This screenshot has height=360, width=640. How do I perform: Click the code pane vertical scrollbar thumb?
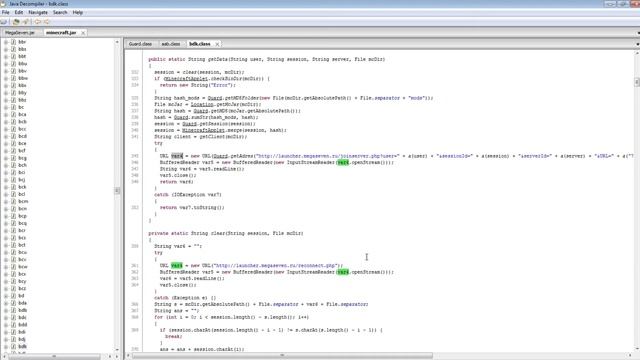pos(637,82)
